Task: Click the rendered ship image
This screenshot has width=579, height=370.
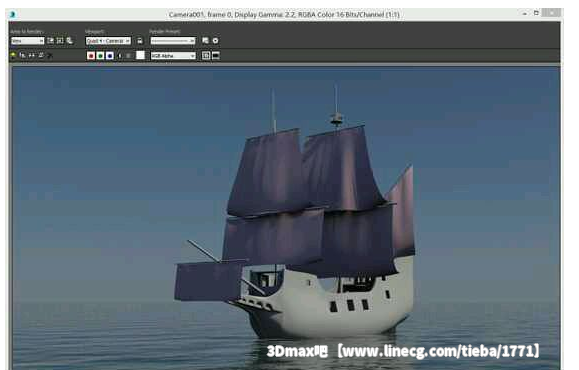Action: point(286,218)
